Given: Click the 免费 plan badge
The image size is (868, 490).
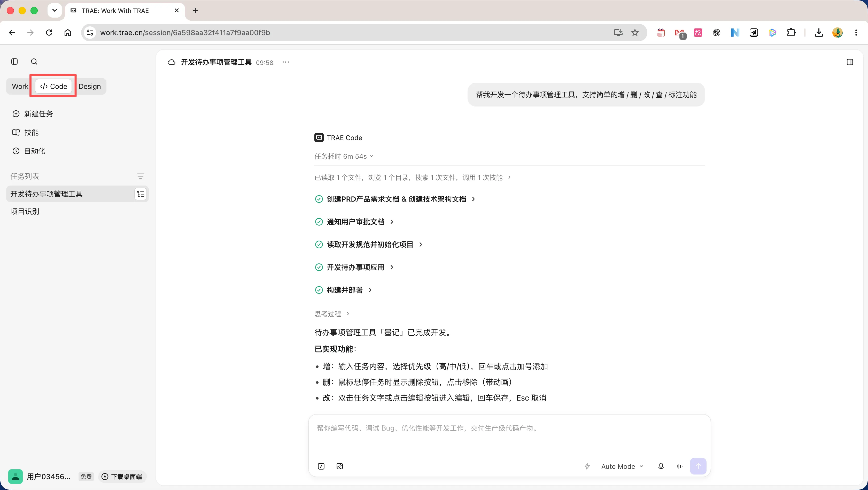Looking at the screenshot, I should tap(86, 476).
